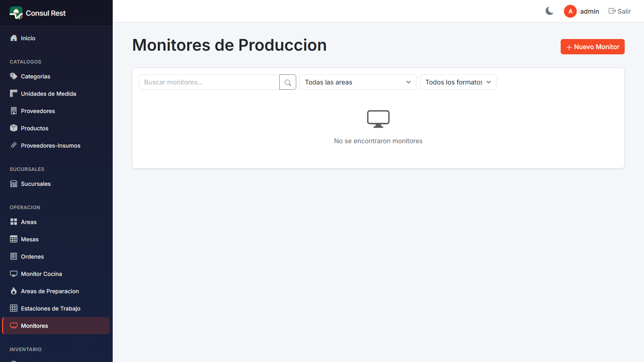644x362 pixels.
Task: Click the Categorias tag icon
Action: tap(14, 76)
